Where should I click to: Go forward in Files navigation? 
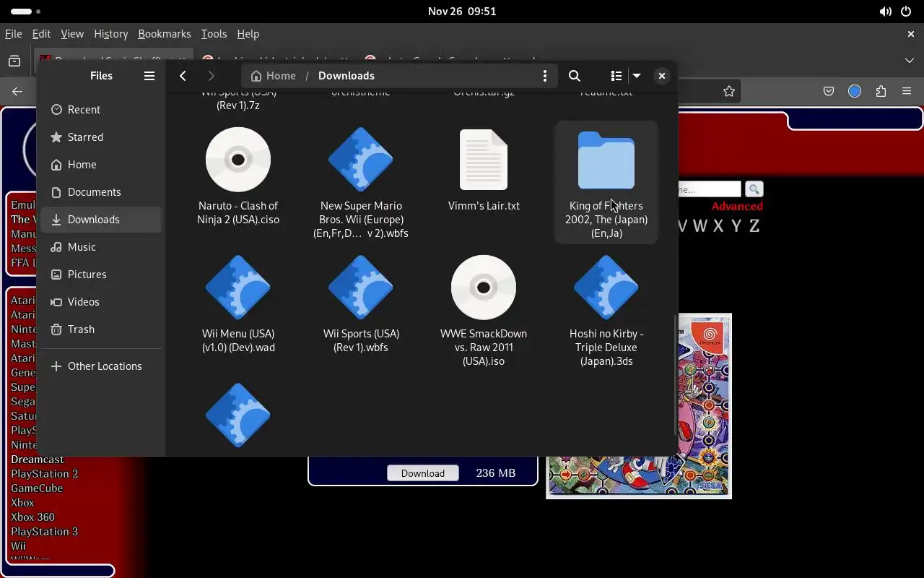[211, 76]
